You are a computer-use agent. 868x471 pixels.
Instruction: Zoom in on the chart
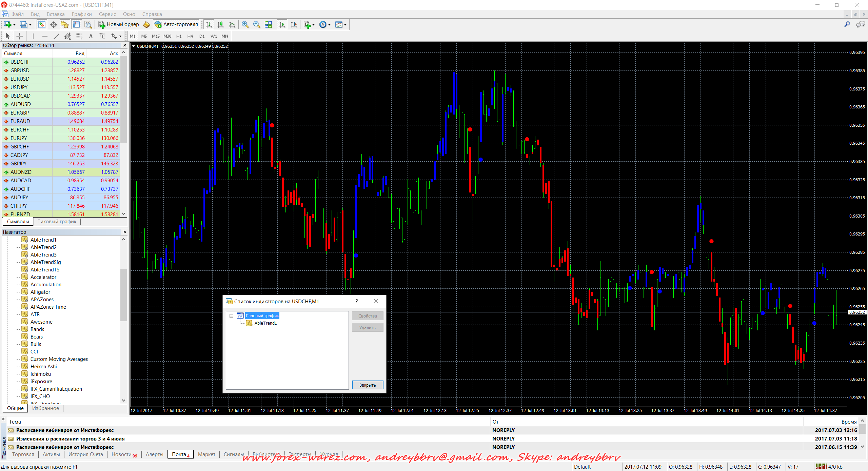point(245,24)
